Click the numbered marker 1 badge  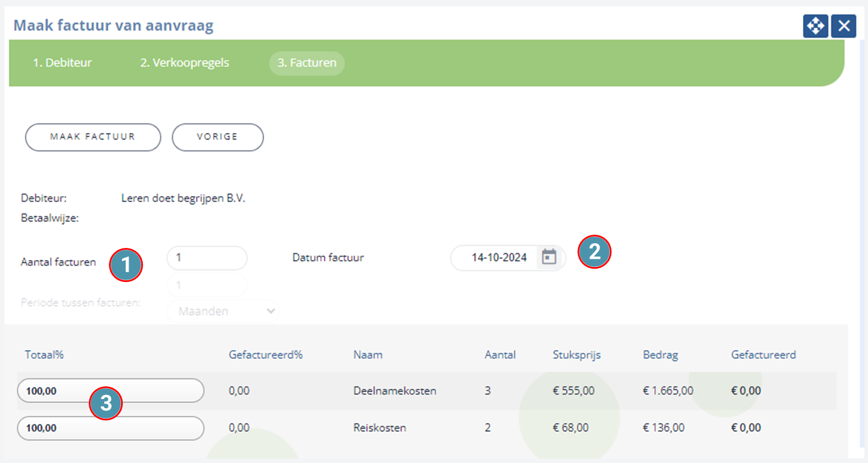coord(126,265)
